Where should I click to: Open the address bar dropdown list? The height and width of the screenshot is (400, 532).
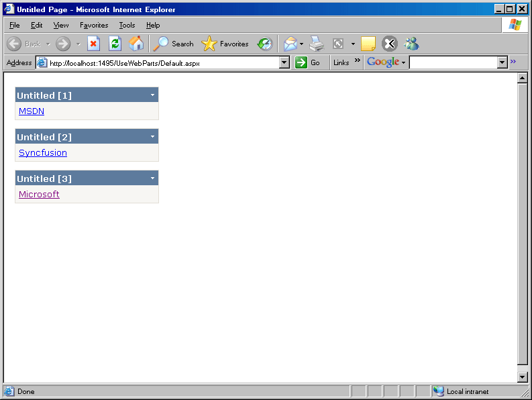tap(284, 62)
